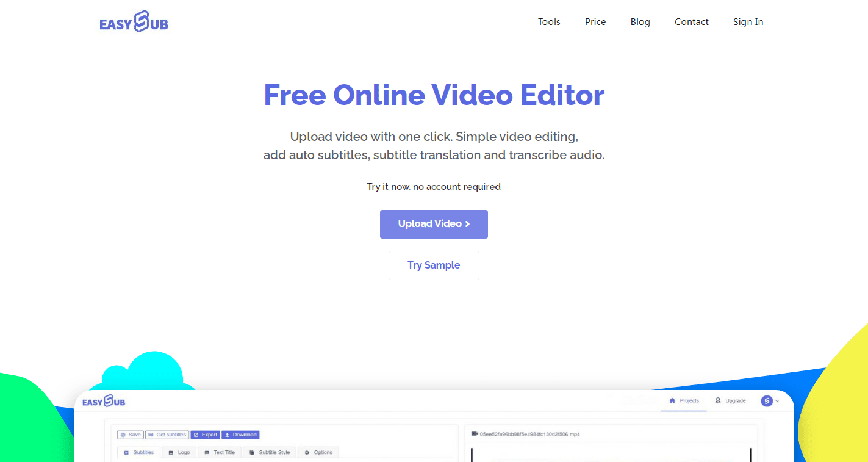Click the circular S avatar icon
This screenshot has width=868, height=462.
[x=766, y=401]
